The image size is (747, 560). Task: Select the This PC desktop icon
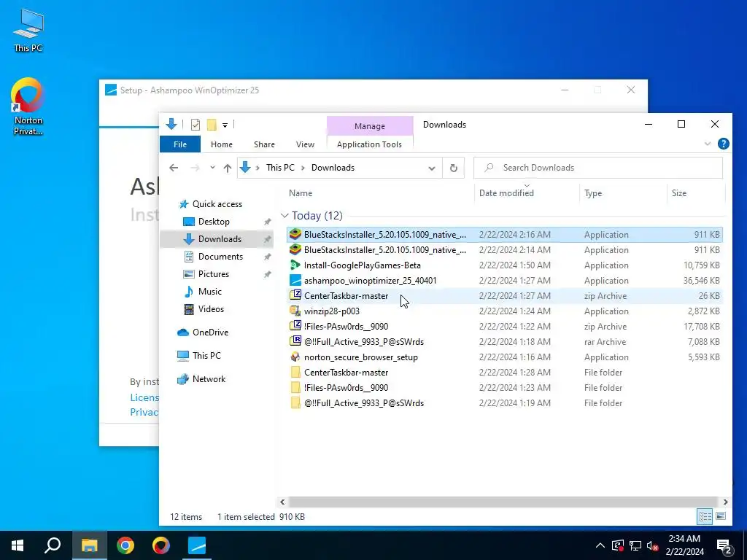tap(28, 29)
